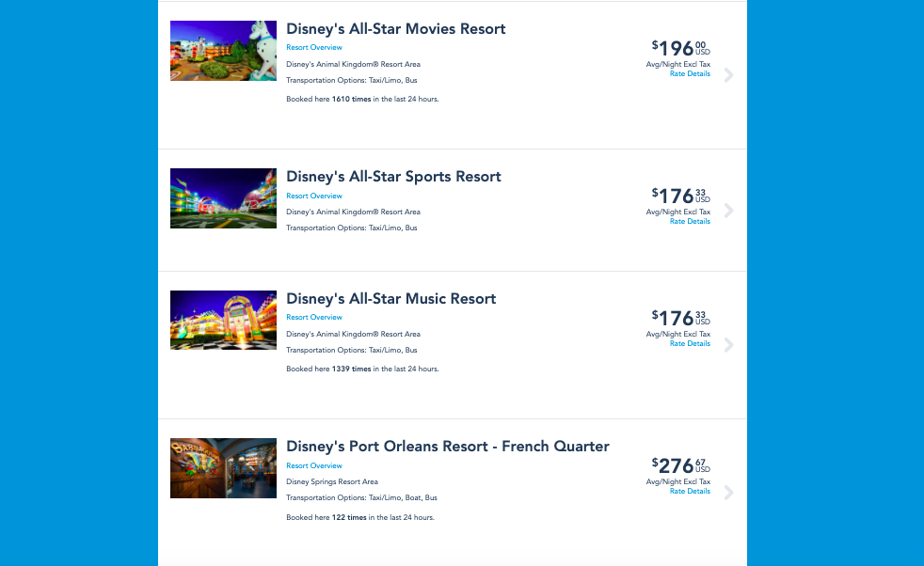Open the Port Orleans French Quarter thumbnail image
The height and width of the screenshot is (566, 924).
(223, 467)
